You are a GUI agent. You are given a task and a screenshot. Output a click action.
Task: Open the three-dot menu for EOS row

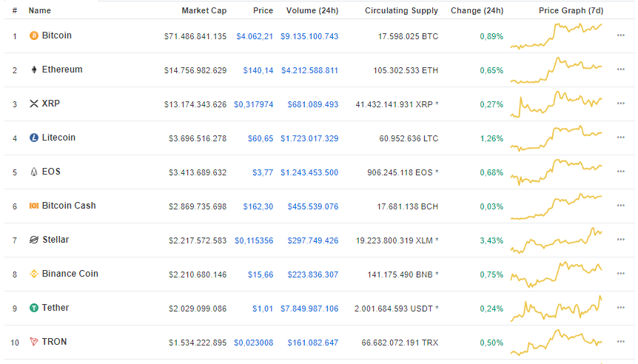pos(620,172)
